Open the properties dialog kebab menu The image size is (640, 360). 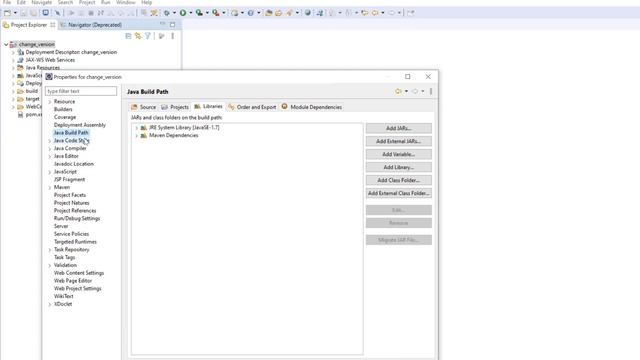point(431,91)
